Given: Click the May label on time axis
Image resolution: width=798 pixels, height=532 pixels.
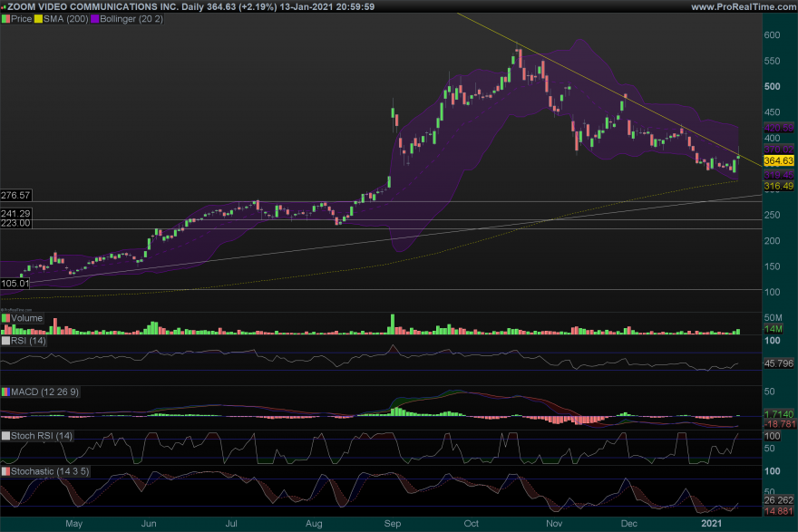Looking at the screenshot, I should [x=73, y=524].
